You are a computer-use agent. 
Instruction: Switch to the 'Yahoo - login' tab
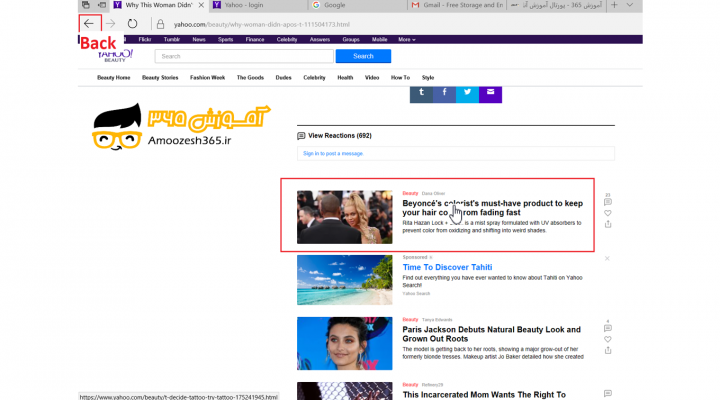tap(259, 5)
